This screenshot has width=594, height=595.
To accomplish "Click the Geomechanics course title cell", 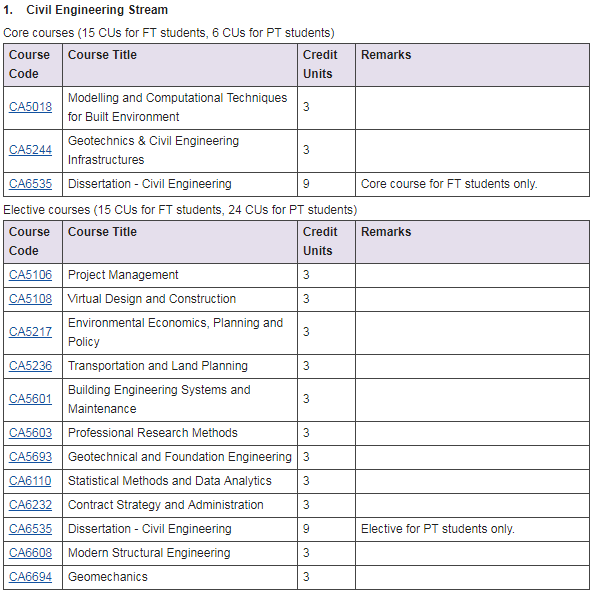I will click(x=180, y=577).
